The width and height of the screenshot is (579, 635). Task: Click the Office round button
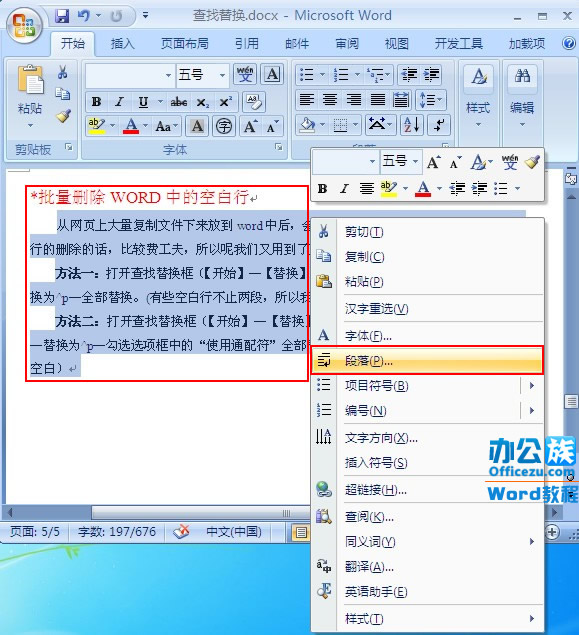[24, 24]
